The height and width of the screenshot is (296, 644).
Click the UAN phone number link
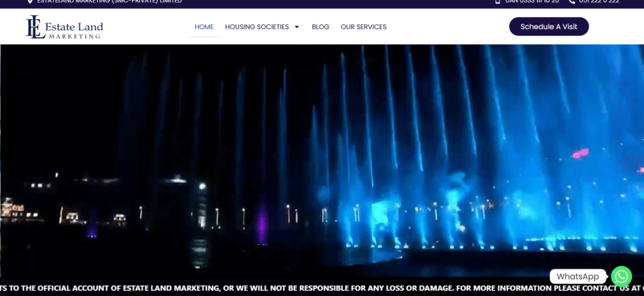click(531, 2)
